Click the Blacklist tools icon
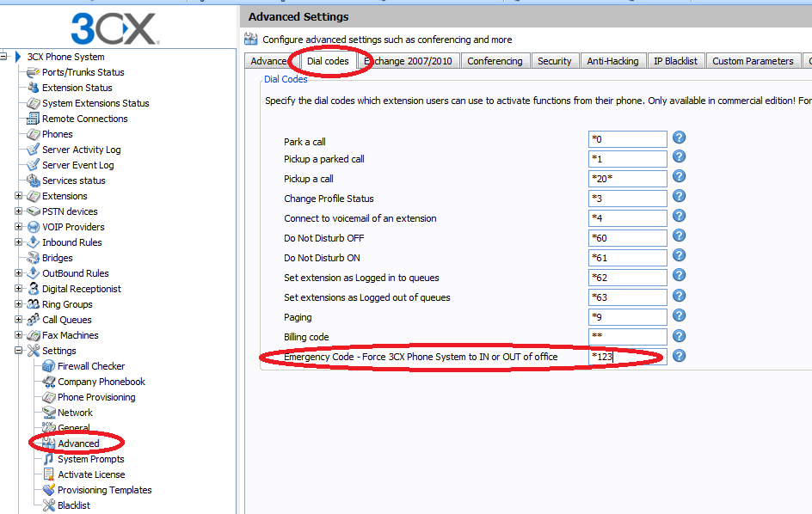This screenshot has width=812, height=514. click(49, 505)
